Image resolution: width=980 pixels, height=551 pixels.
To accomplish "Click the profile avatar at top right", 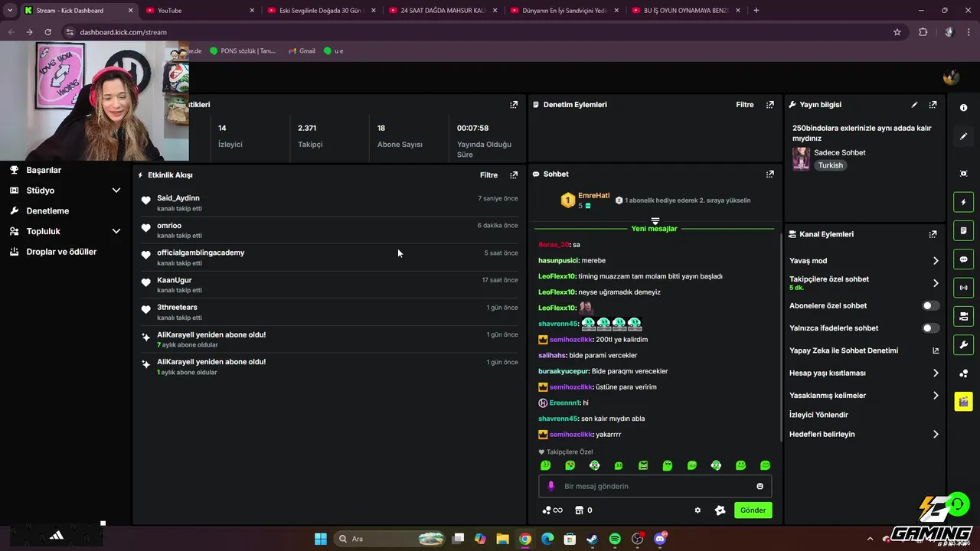I will coord(951,77).
